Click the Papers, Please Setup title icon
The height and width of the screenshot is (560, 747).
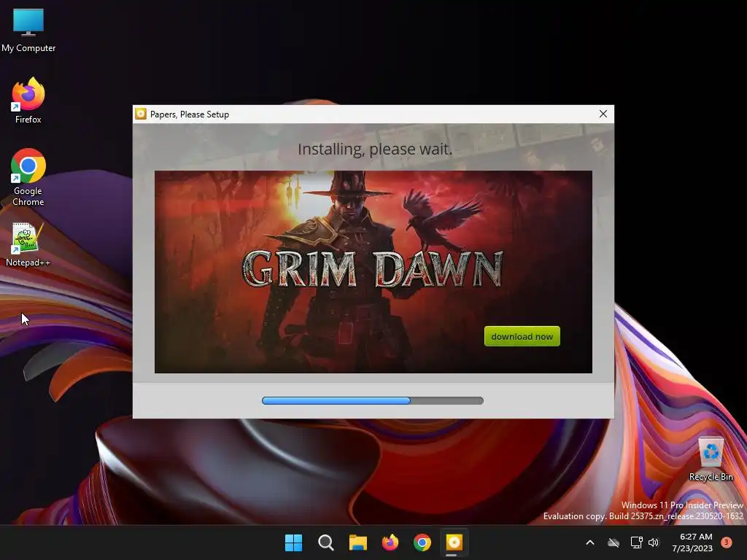141,114
